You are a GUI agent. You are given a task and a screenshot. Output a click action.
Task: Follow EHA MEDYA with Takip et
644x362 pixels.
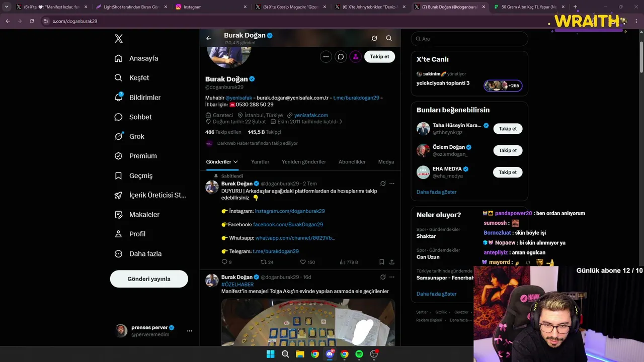[508, 172]
